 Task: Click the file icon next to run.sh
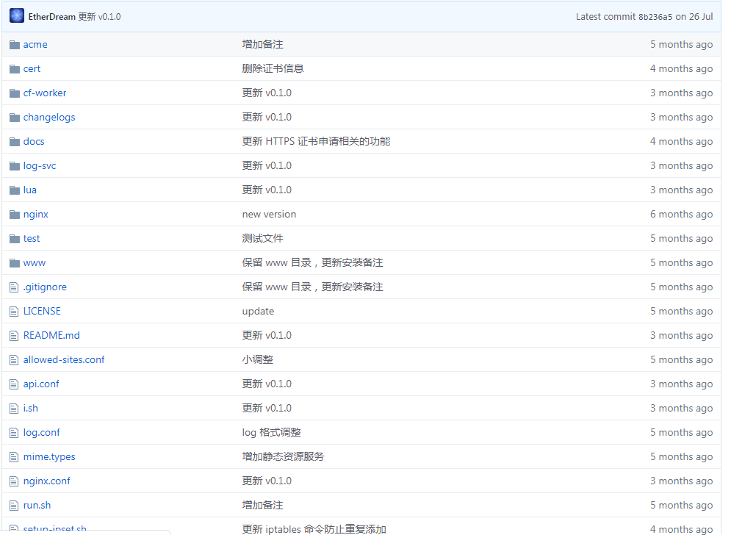pyautogui.click(x=13, y=505)
